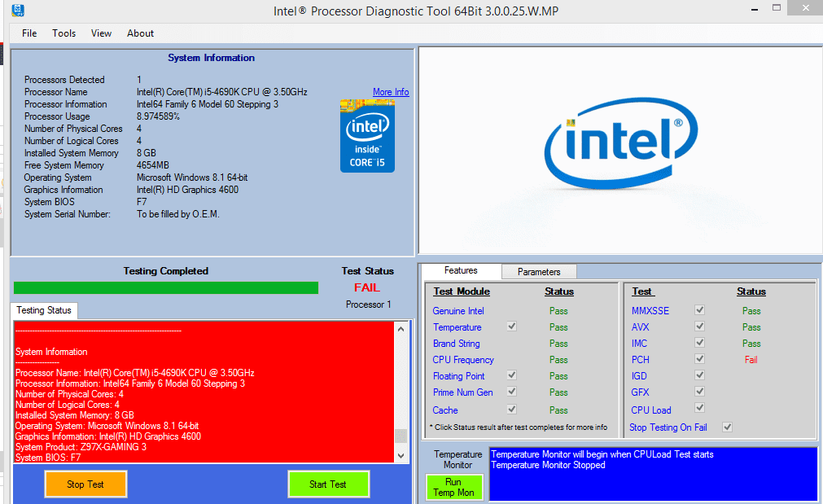The height and width of the screenshot is (504, 823).
Task: Click the CPU Frequency test module label
Action: (x=463, y=360)
